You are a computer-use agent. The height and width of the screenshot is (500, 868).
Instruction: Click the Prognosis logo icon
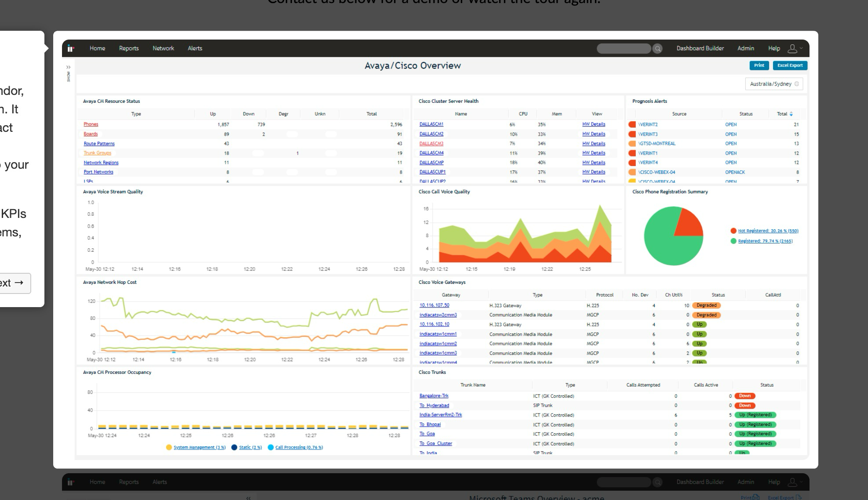click(x=70, y=48)
